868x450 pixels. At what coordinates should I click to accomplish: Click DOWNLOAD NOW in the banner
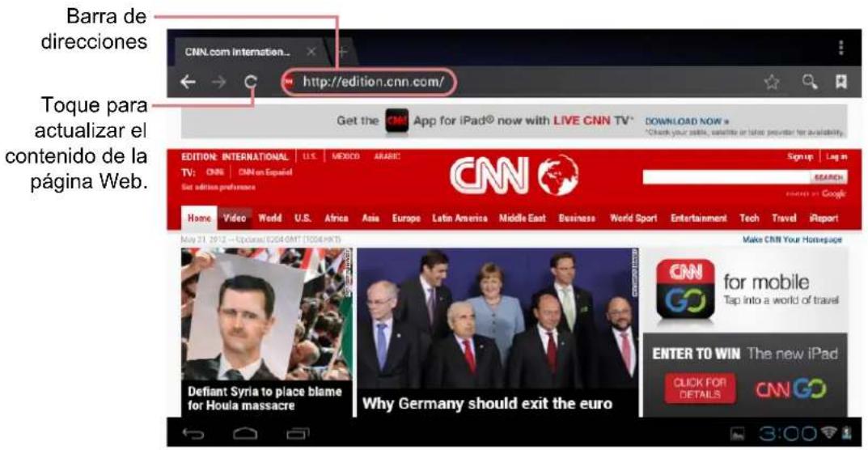pos(687,121)
